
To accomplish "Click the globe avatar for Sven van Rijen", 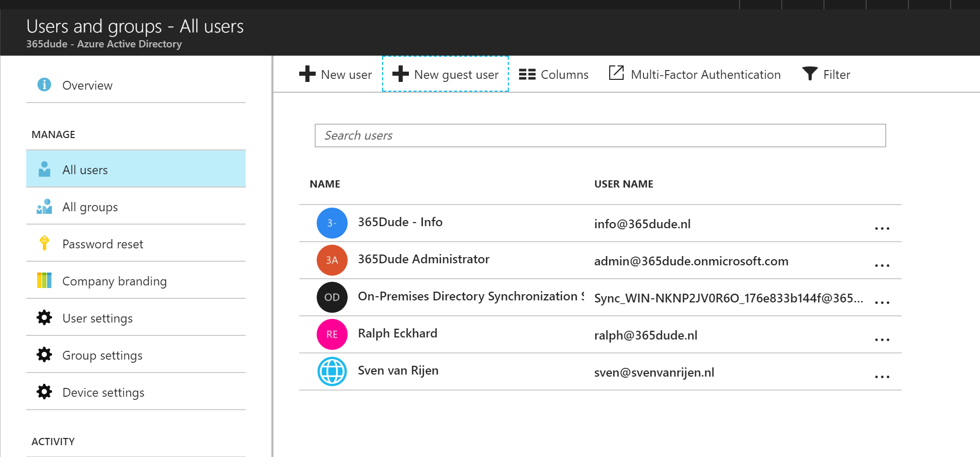I will pos(332,371).
